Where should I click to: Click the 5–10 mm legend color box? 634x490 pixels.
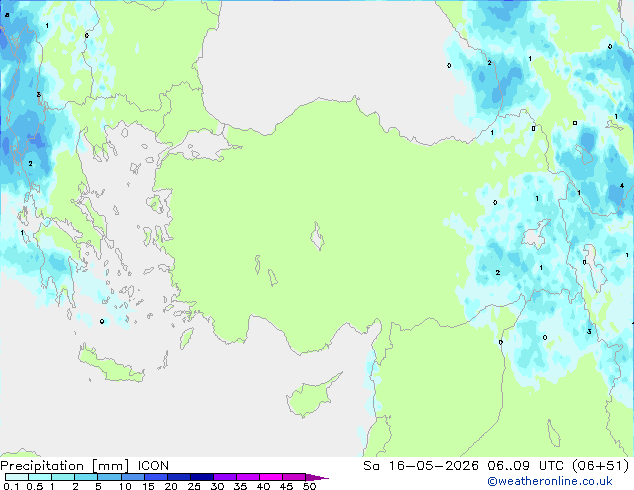click(x=109, y=477)
